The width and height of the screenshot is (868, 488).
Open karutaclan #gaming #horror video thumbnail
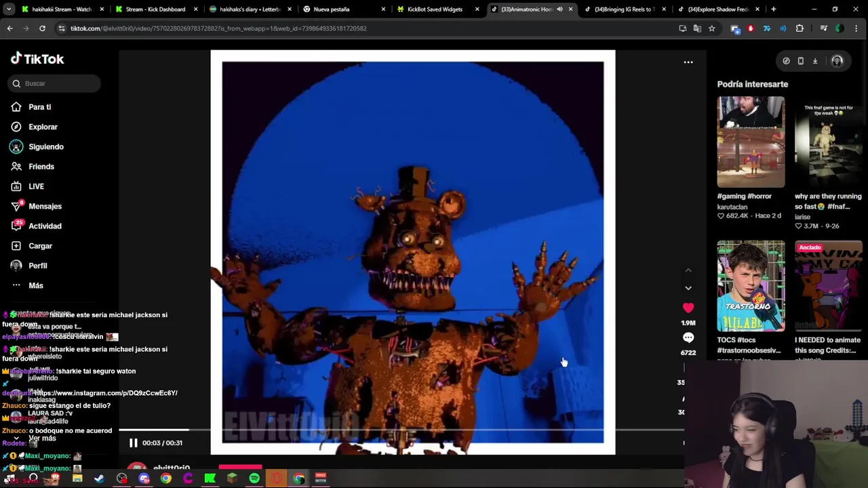[x=751, y=142]
